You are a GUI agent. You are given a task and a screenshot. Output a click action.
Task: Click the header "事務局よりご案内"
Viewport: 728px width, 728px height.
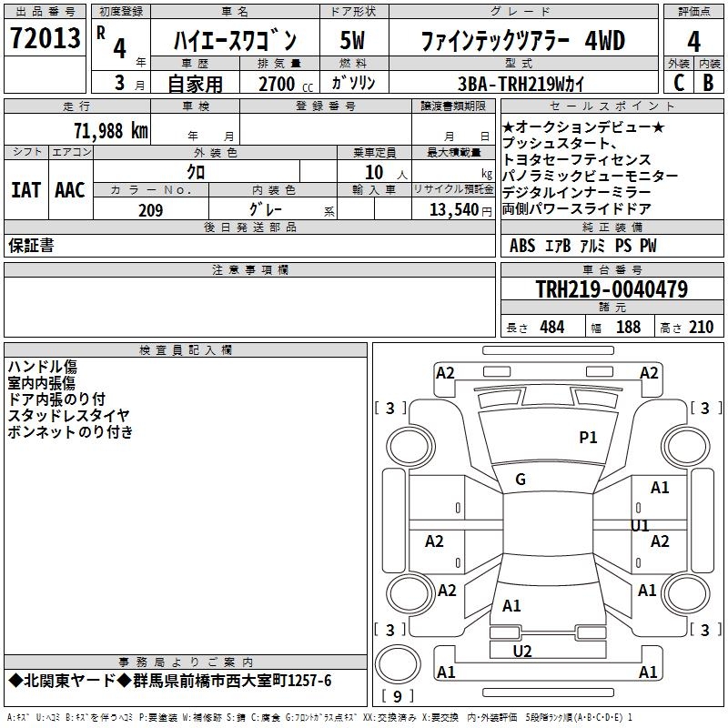pos(186,662)
